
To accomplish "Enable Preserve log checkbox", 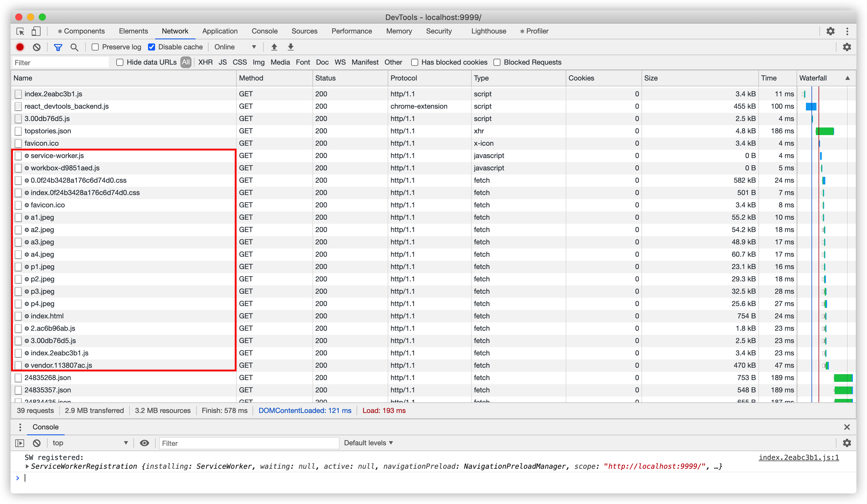I will 95,47.
